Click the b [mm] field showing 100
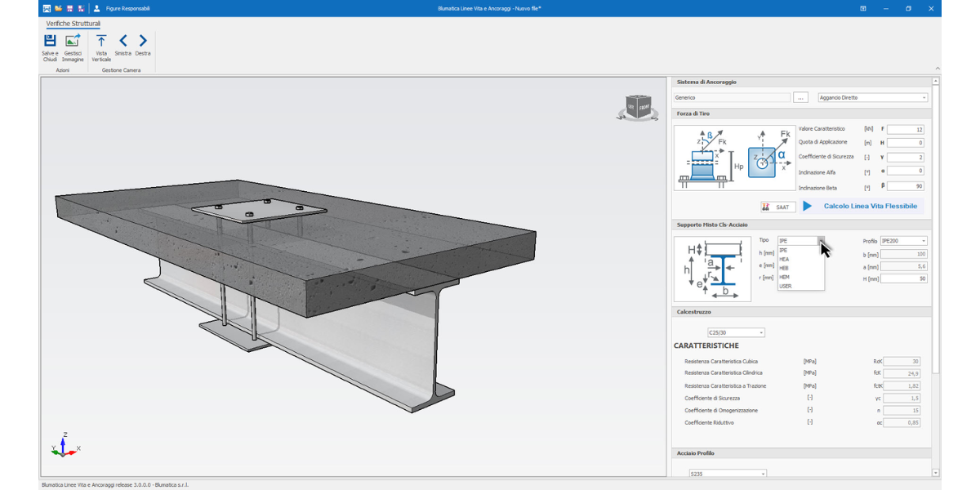 coord(904,254)
